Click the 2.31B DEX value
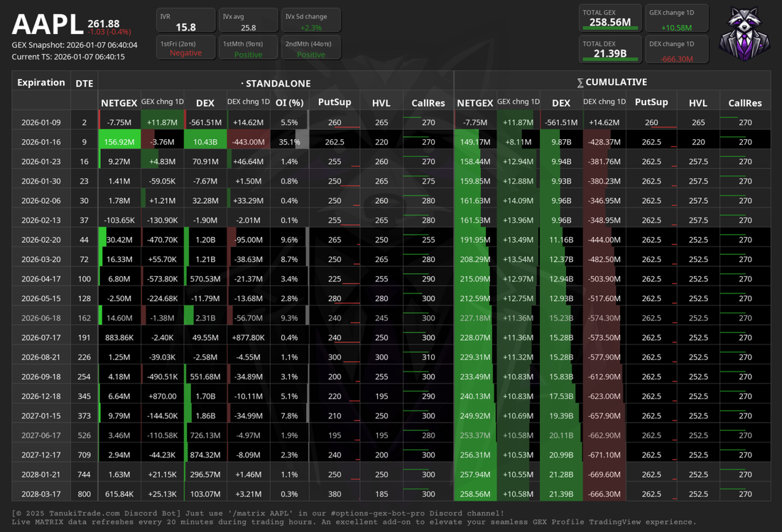The height and width of the screenshot is (532, 782). tap(205, 317)
